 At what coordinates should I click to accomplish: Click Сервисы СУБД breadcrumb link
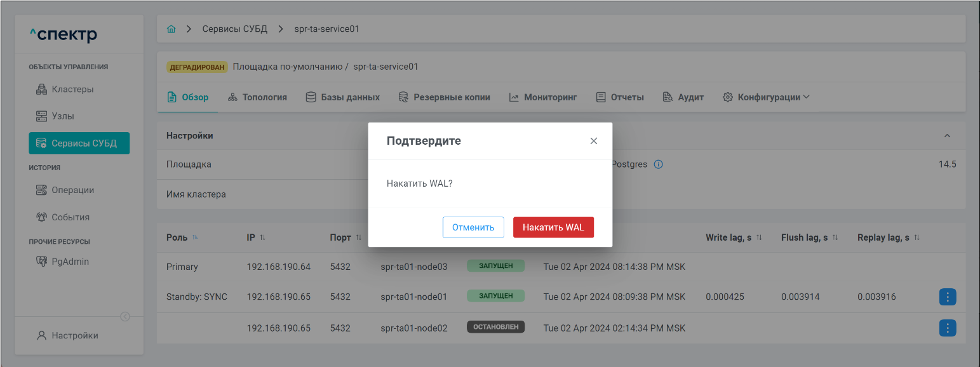235,29
